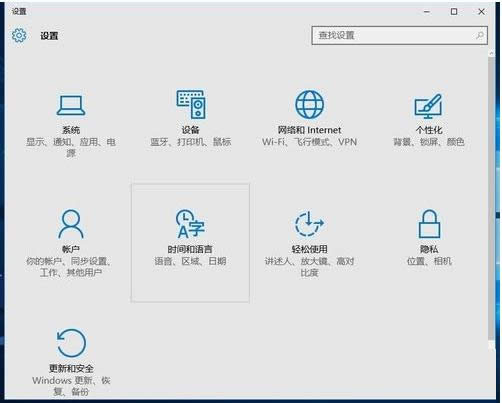Click the 系统 label text
This screenshot has height=403, width=502.
coord(71,130)
